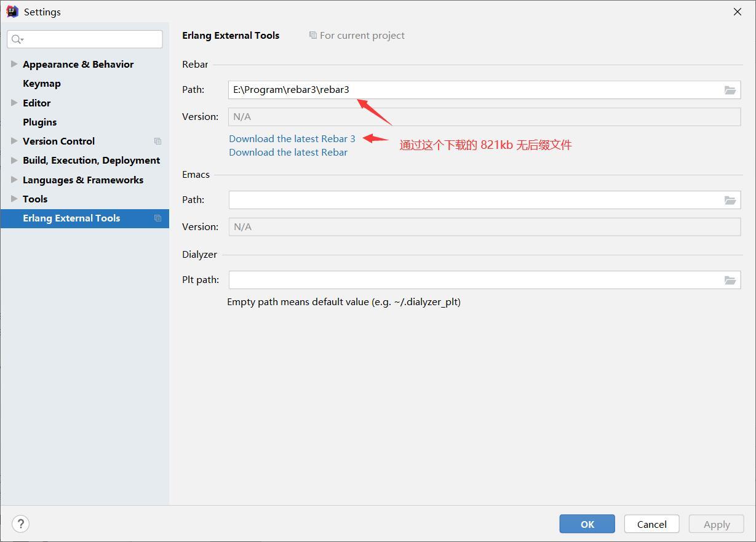The image size is (756, 542).
Task: Open Plugins settings page
Action: coord(40,122)
